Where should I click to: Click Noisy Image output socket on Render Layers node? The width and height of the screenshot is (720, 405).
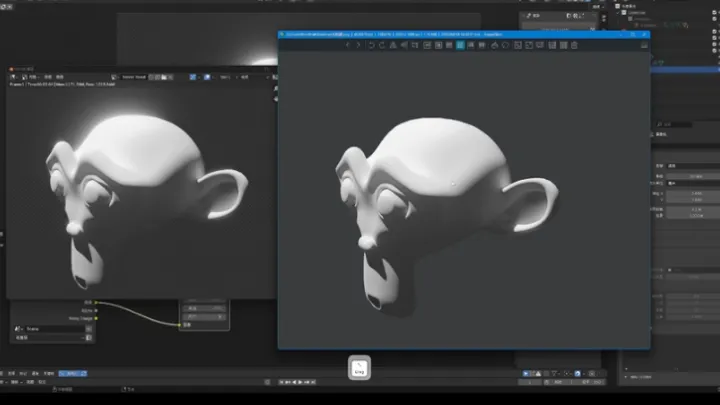click(x=96, y=318)
